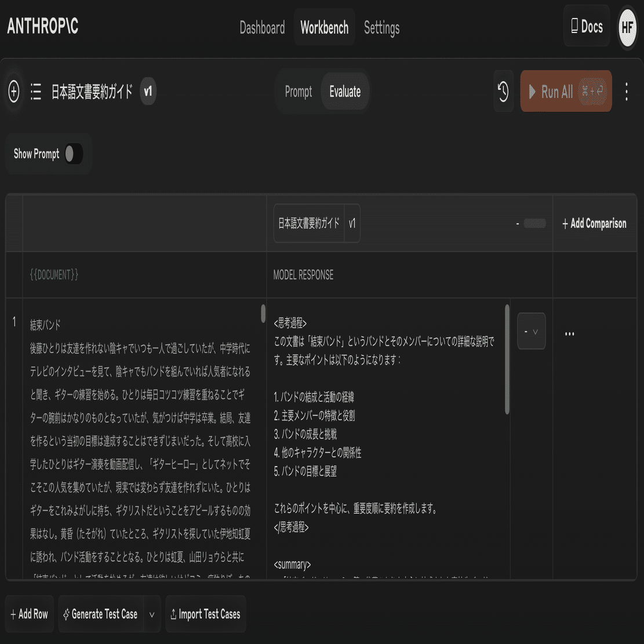The height and width of the screenshot is (644, 644).
Task: Open row actions via the ellipsis icon
Action: pyautogui.click(x=569, y=333)
